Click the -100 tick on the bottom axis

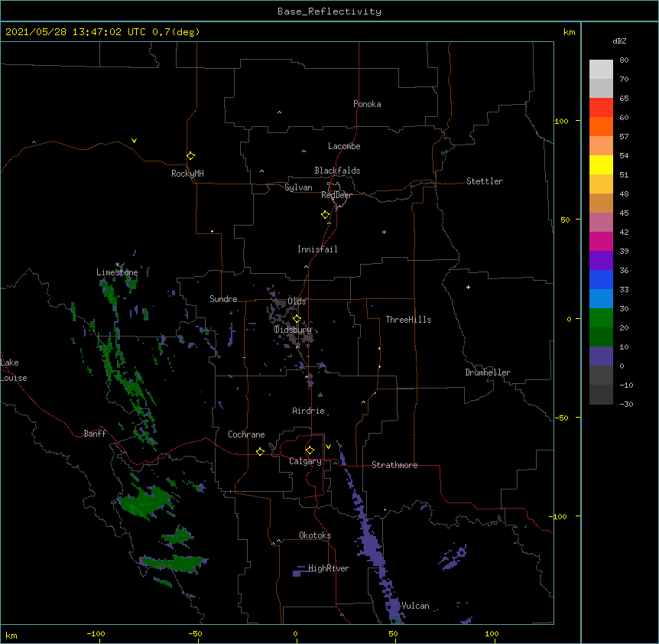click(x=96, y=633)
